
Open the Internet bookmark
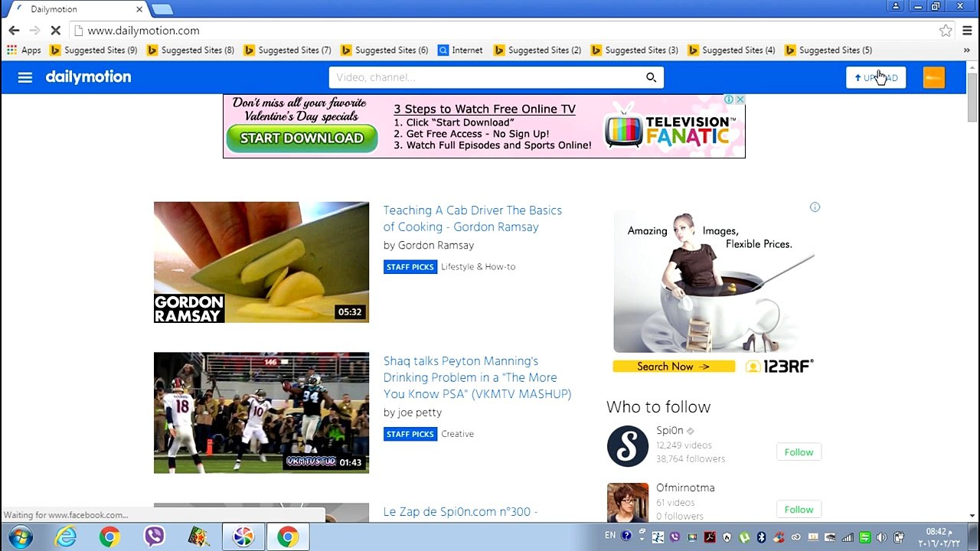(x=460, y=50)
